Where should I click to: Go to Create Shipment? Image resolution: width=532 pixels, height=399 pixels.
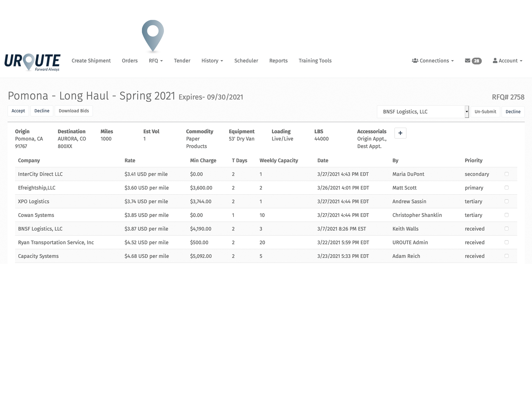(91, 61)
